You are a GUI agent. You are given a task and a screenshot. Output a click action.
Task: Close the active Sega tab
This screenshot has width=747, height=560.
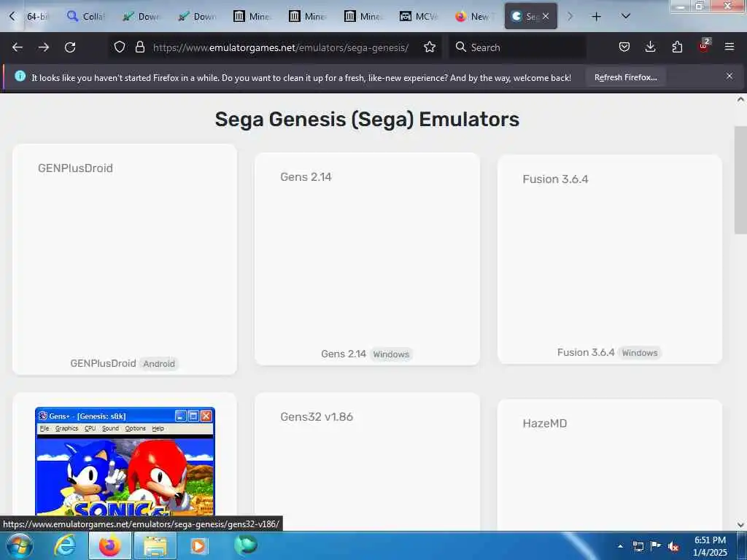pyautogui.click(x=546, y=16)
